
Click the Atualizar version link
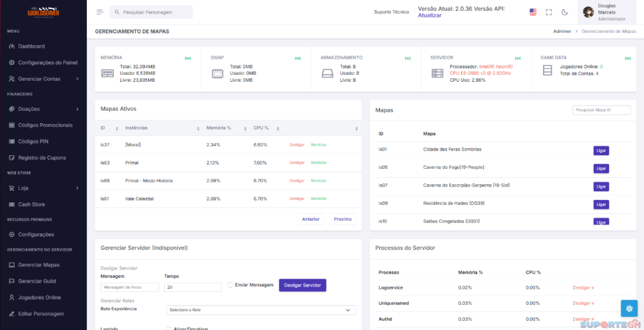(430, 15)
